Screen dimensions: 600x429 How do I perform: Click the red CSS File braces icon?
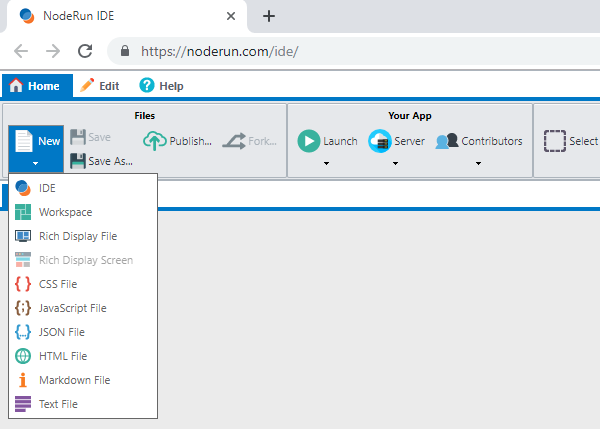coord(23,284)
